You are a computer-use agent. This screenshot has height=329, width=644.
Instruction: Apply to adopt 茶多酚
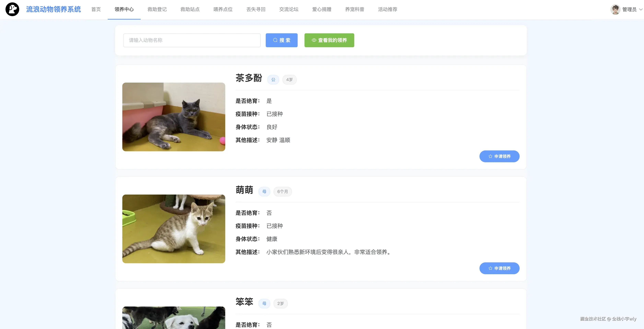click(x=499, y=156)
